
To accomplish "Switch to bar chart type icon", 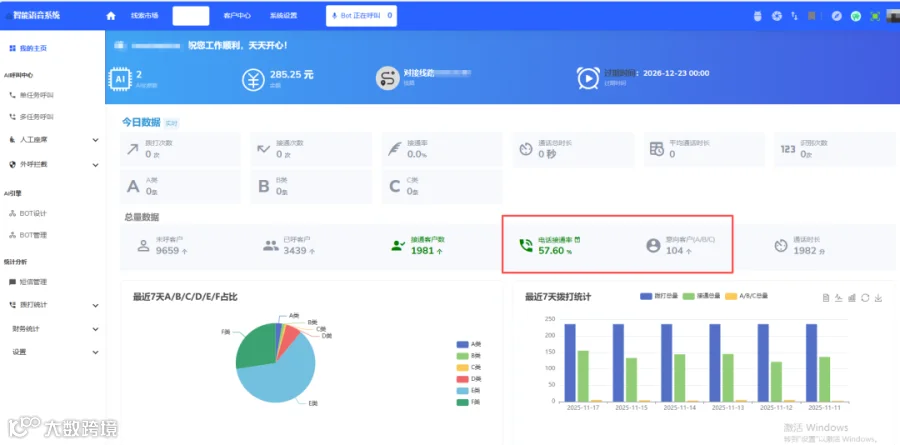I will (x=852, y=297).
